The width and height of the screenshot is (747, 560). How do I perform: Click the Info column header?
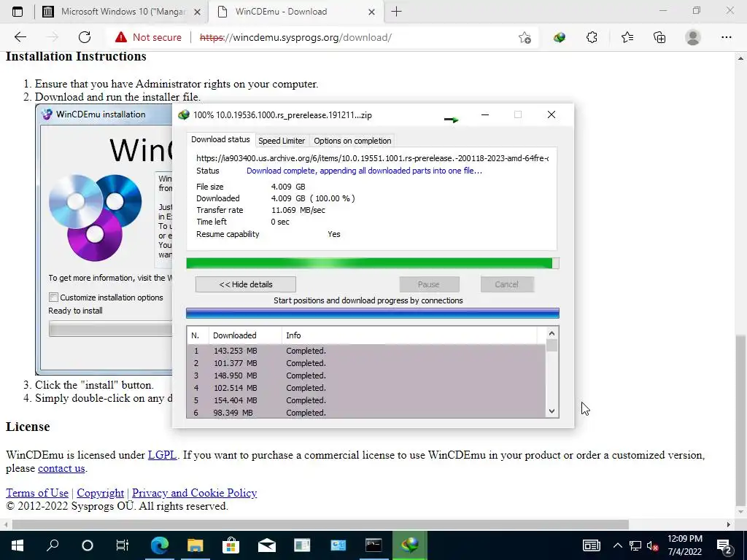409,335
